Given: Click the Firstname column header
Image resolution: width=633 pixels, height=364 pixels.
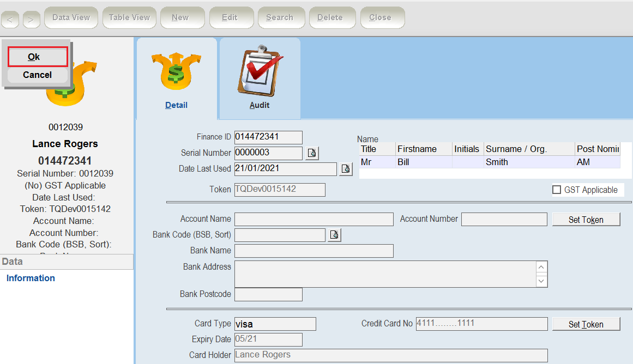Looking at the screenshot, I should click(424, 149).
